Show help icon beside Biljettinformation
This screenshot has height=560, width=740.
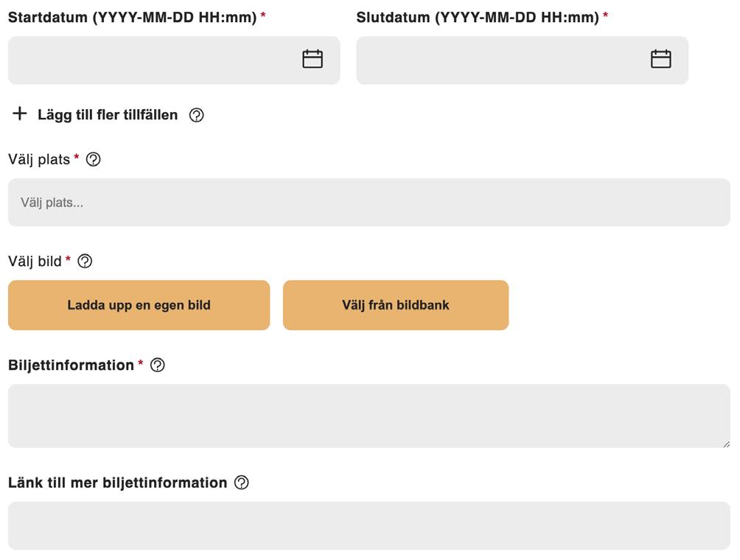pyautogui.click(x=157, y=365)
